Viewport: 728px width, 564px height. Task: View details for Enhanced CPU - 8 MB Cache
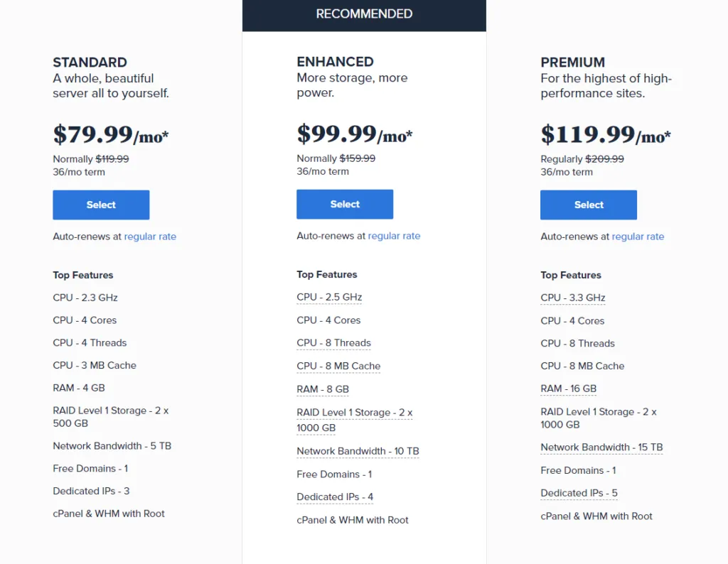click(338, 366)
